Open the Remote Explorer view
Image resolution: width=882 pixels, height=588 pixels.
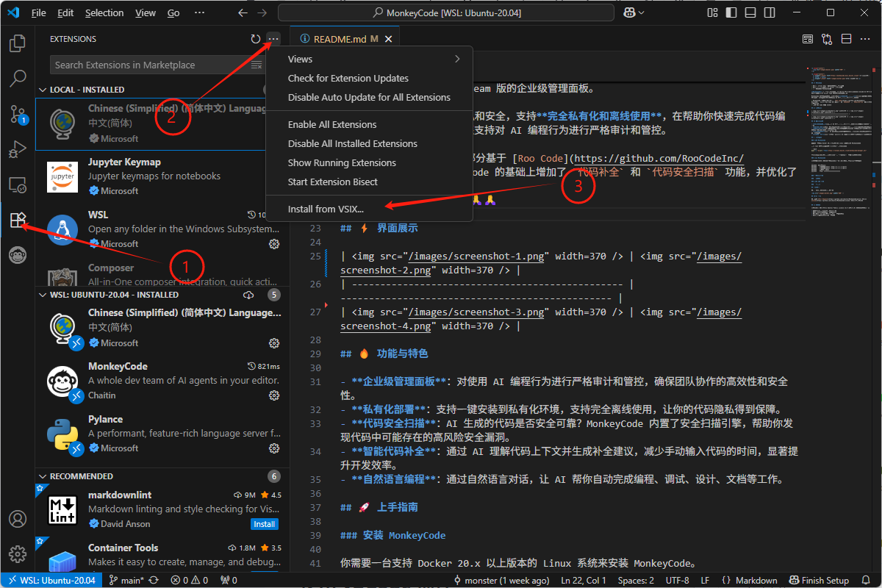pos(17,184)
